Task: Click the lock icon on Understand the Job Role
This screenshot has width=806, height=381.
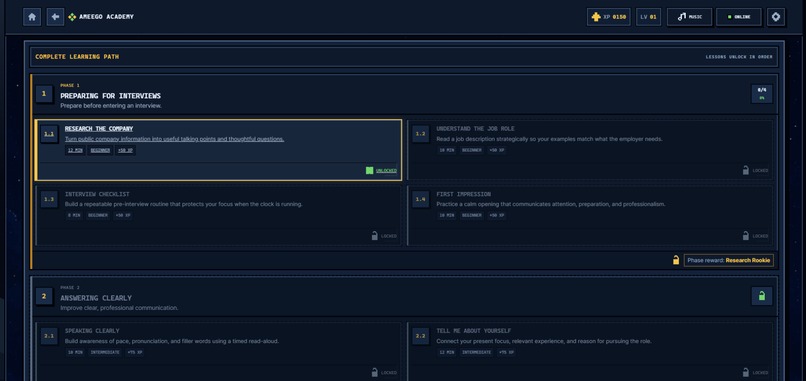Action: coord(745,170)
